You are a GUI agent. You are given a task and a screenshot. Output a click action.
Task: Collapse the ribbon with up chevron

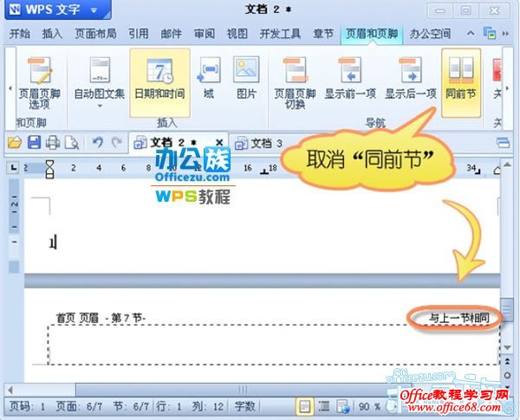tap(471, 33)
